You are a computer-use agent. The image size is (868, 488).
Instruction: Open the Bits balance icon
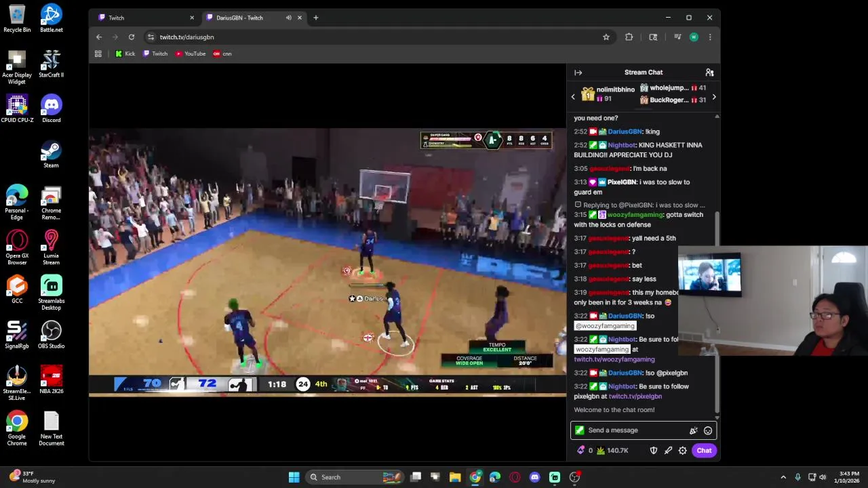(x=584, y=451)
